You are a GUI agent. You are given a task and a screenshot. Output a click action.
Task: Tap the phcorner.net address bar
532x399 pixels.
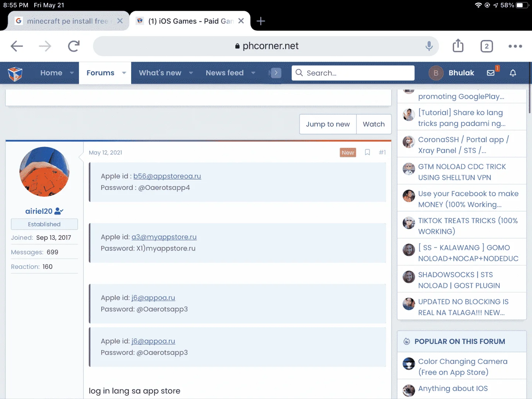click(266, 46)
